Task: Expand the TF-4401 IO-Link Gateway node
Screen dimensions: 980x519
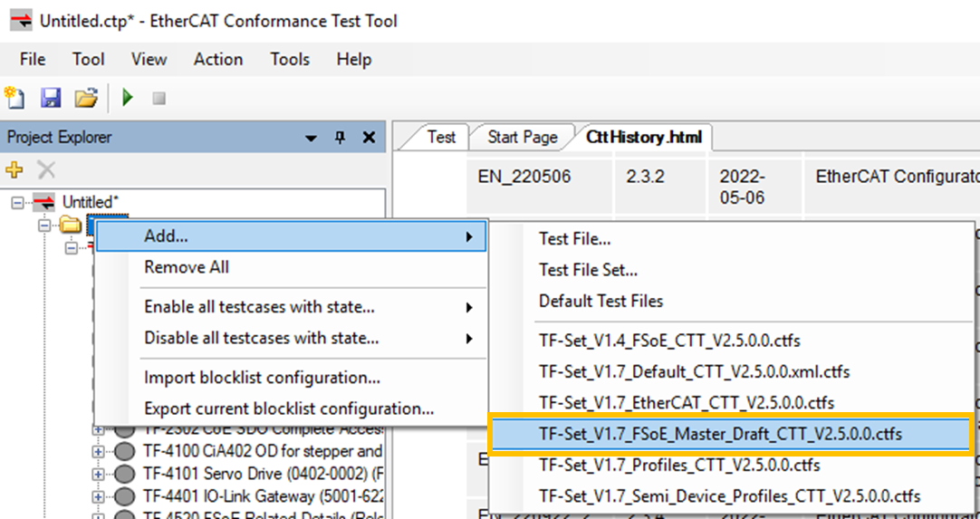Action: pyautogui.click(x=98, y=496)
